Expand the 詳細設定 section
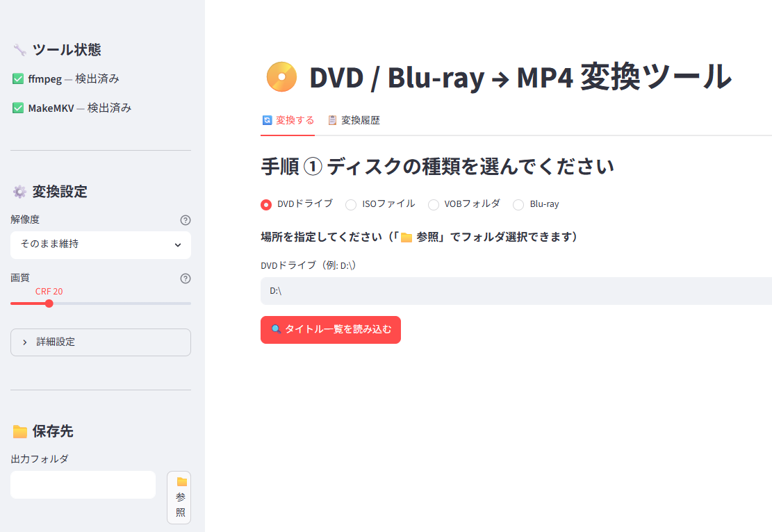The width and height of the screenshot is (772, 532). (101, 342)
